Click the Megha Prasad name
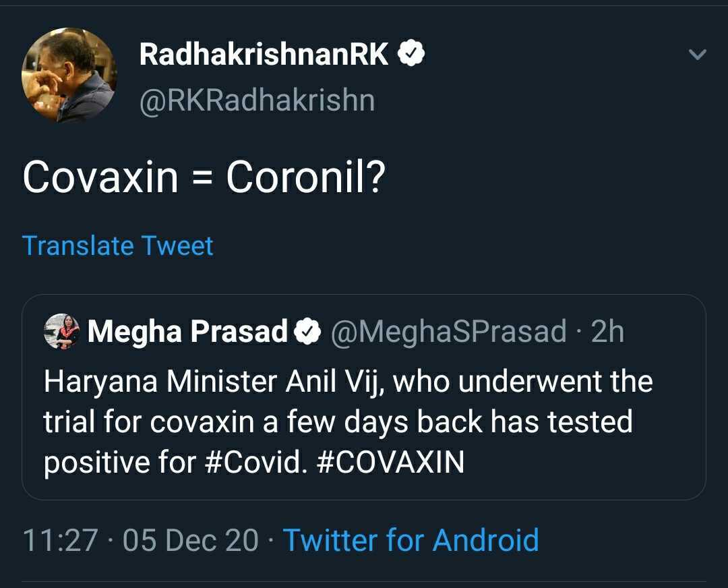 click(x=188, y=332)
